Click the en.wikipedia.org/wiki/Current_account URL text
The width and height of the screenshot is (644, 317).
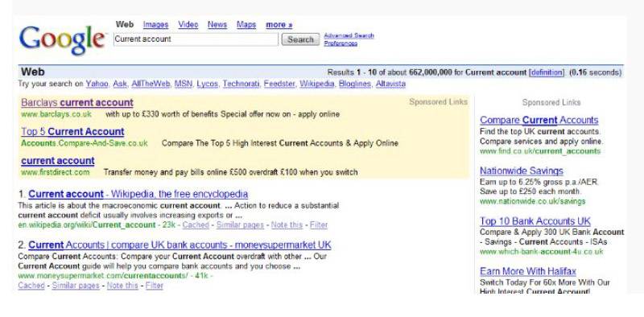87,225
